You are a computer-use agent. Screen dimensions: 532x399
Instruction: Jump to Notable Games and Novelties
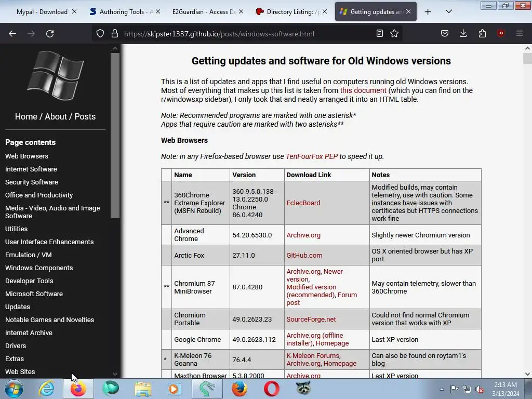tap(49, 320)
